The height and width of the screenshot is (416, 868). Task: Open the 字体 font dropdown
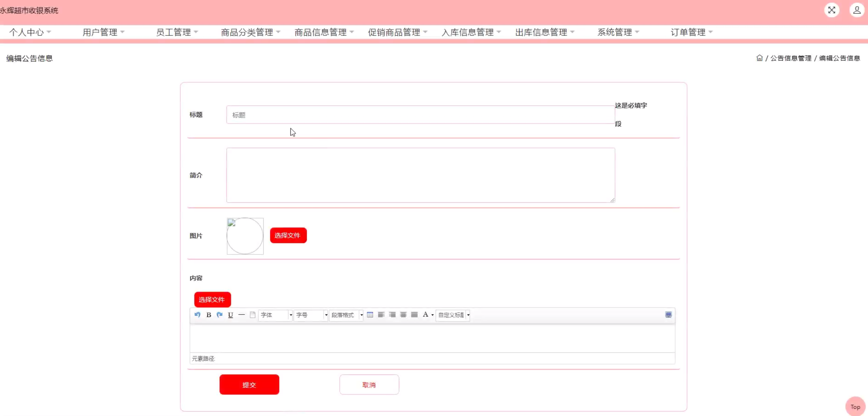[x=275, y=315]
